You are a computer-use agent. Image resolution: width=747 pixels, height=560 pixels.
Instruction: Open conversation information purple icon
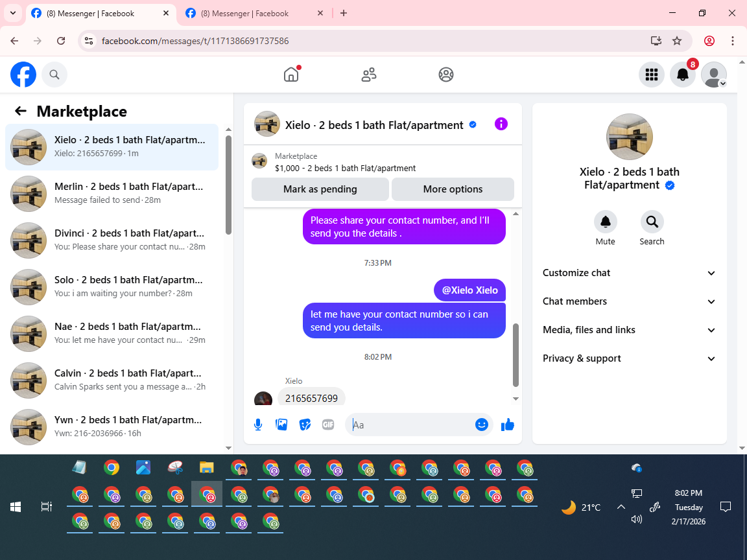pos(501,124)
